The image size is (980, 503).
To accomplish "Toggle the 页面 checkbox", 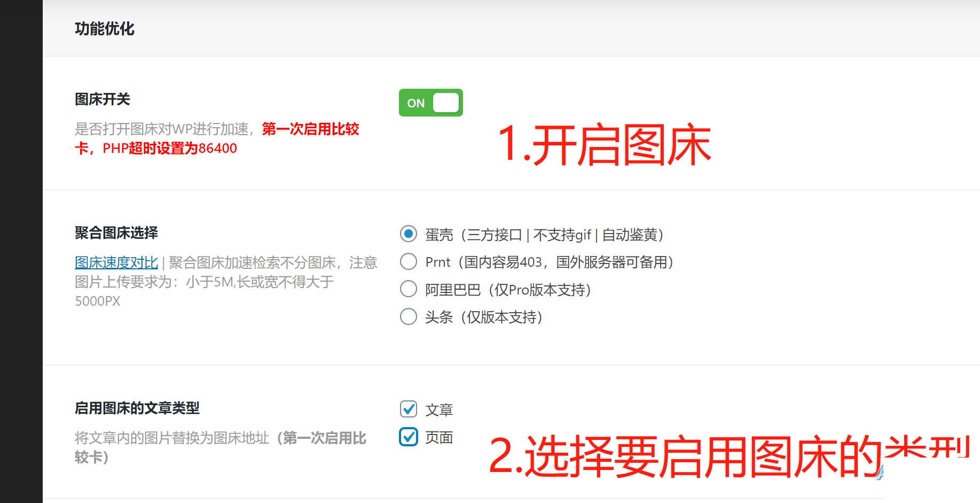I will [x=409, y=437].
